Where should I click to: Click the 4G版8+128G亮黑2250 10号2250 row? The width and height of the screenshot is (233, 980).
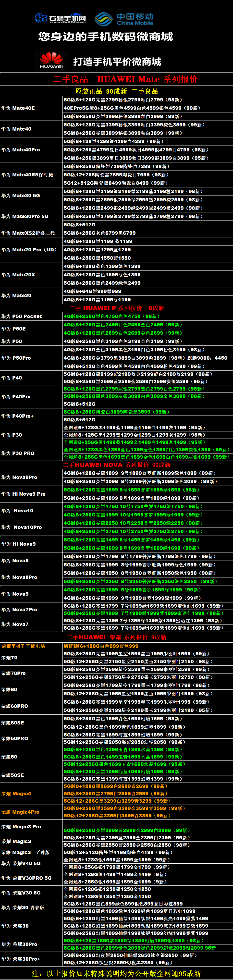[x=148, y=523]
